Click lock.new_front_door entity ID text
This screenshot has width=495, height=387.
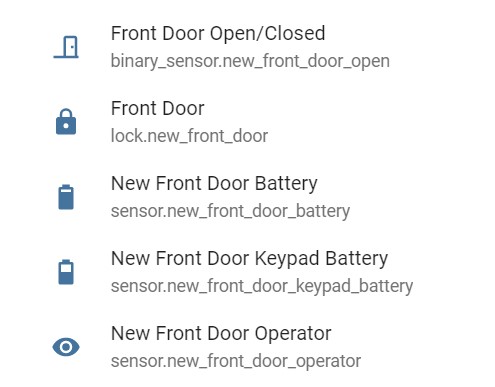point(189,136)
